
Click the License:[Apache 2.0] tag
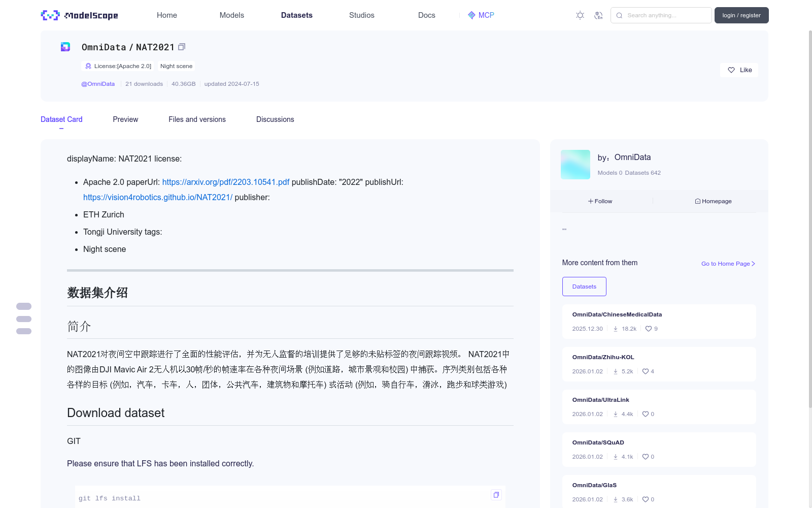117,66
